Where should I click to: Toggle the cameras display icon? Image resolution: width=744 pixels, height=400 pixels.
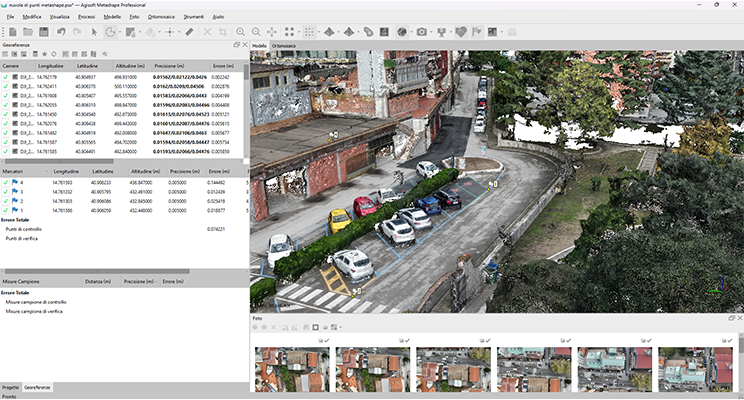coord(422,32)
